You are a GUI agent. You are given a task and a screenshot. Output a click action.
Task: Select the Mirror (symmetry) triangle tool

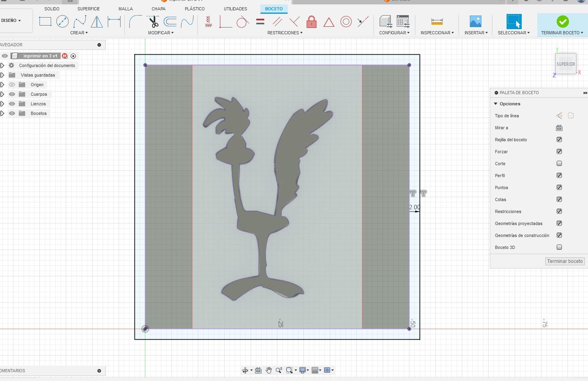[x=97, y=22]
